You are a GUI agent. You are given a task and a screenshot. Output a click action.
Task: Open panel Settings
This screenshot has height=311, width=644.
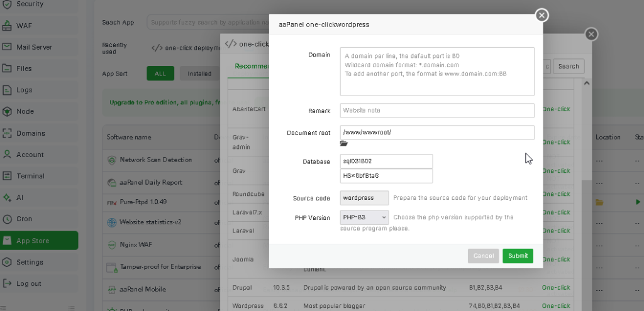pyautogui.click(x=39, y=262)
